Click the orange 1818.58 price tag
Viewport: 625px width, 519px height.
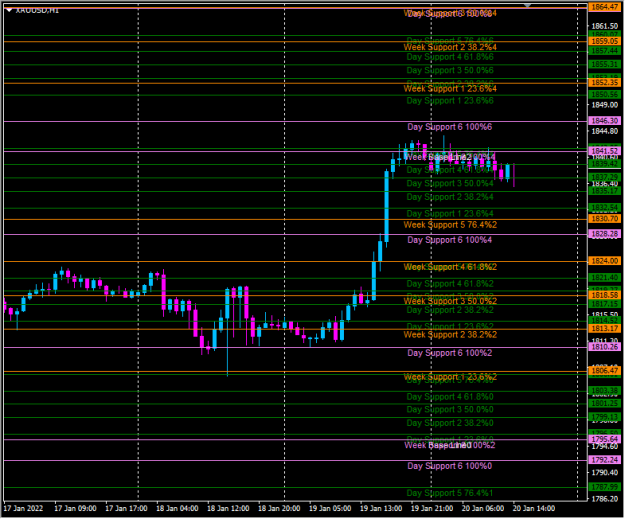coord(605,295)
